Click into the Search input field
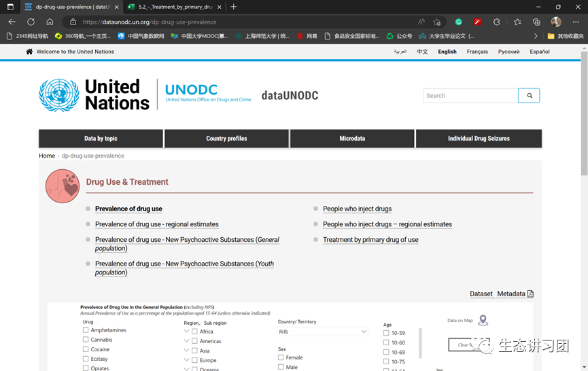588x371 pixels. [x=470, y=96]
